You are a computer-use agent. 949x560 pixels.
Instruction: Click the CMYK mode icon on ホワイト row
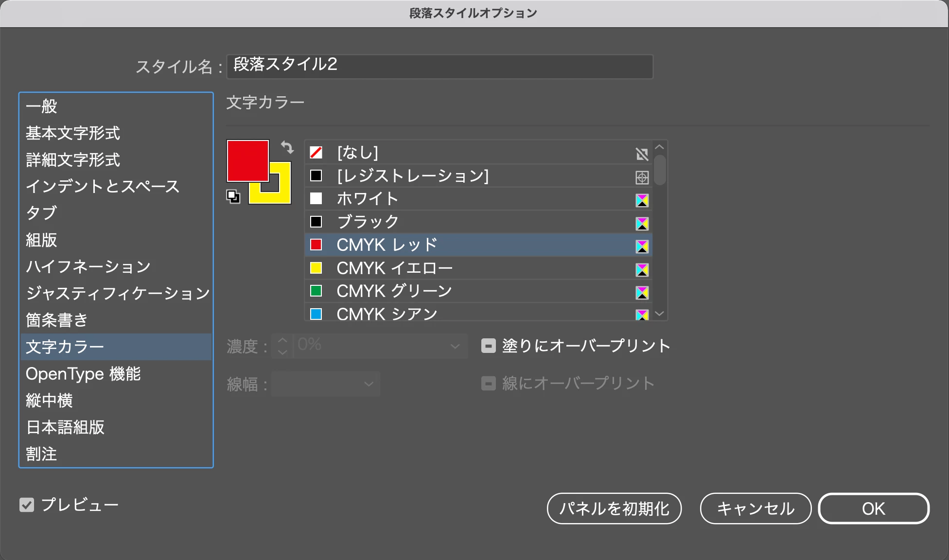point(642,200)
